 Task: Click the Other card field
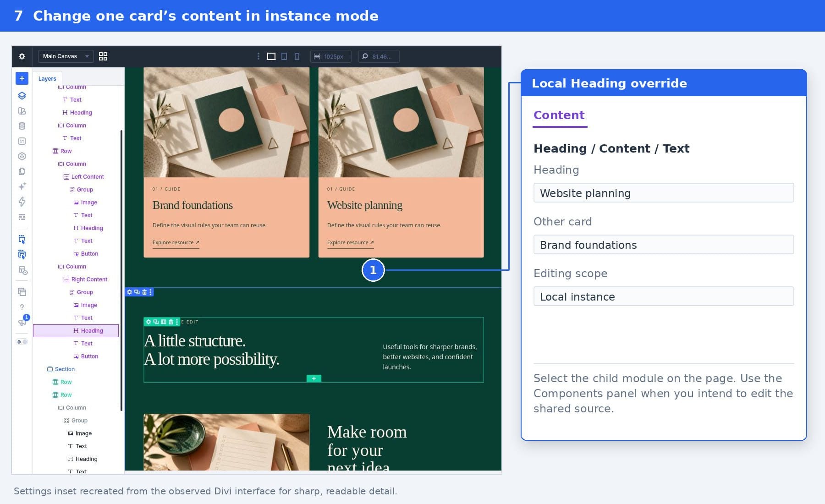pyautogui.click(x=664, y=245)
